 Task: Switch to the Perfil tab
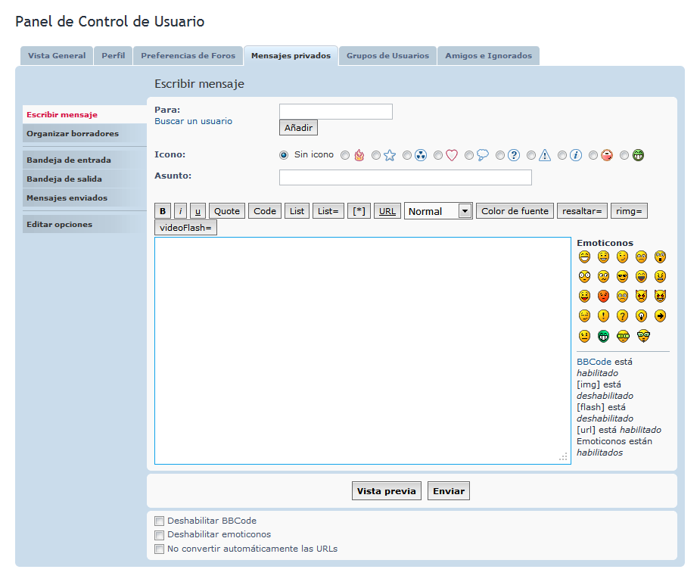[113, 56]
